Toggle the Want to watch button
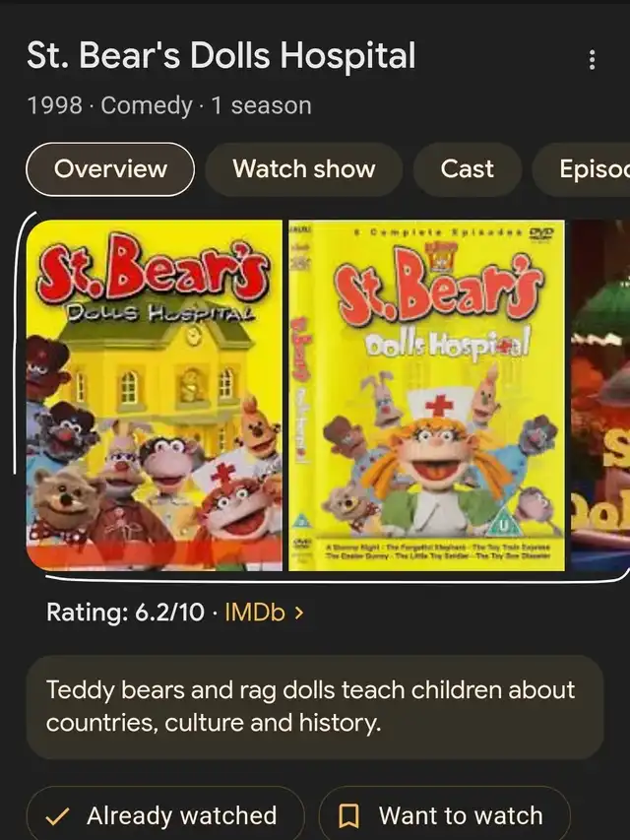The image size is (630, 840). 445,814
